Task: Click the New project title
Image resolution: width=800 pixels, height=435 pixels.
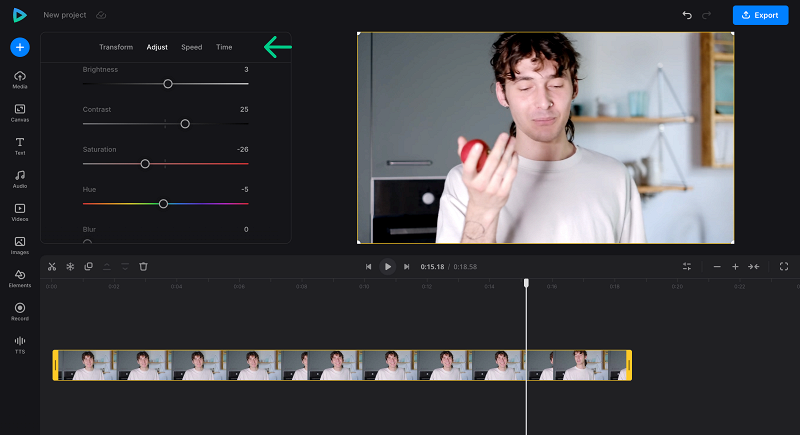Action: [65, 15]
